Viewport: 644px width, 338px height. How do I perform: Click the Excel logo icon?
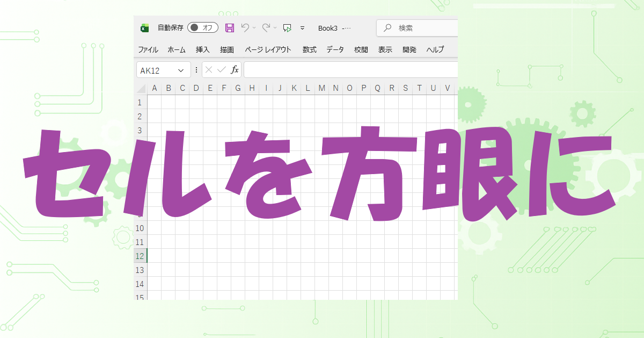tap(144, 28)
